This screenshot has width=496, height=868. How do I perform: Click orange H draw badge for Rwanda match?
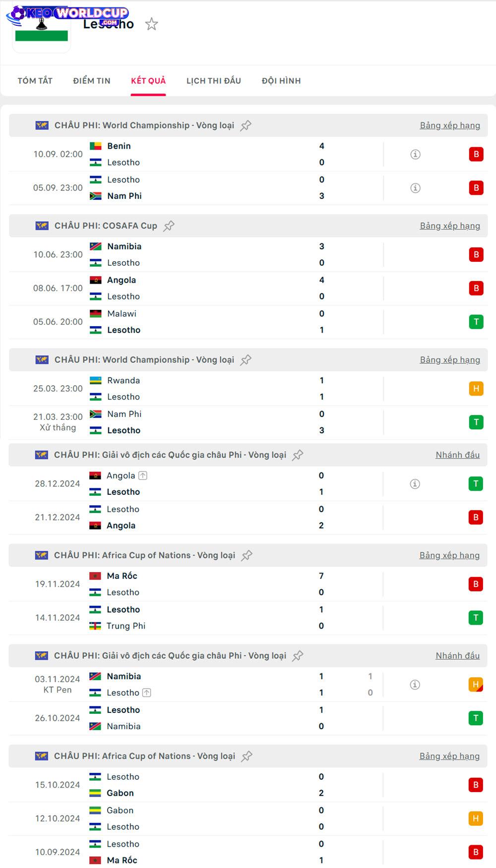[x=476, y=389]
